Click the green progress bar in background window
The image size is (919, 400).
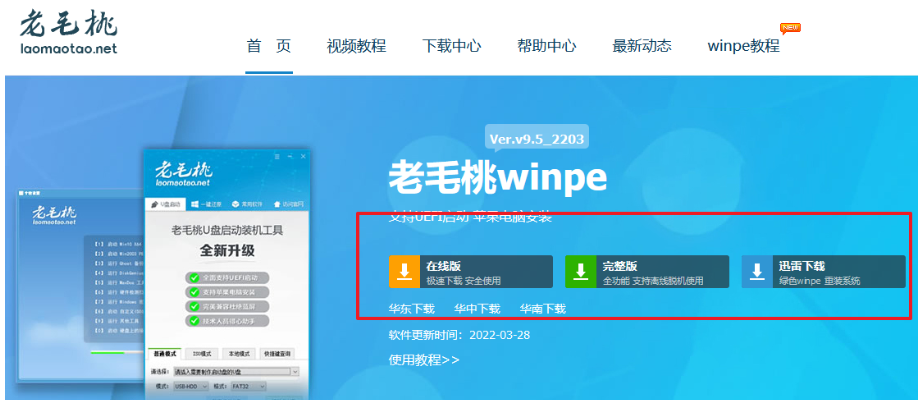(x=106, y=352)
